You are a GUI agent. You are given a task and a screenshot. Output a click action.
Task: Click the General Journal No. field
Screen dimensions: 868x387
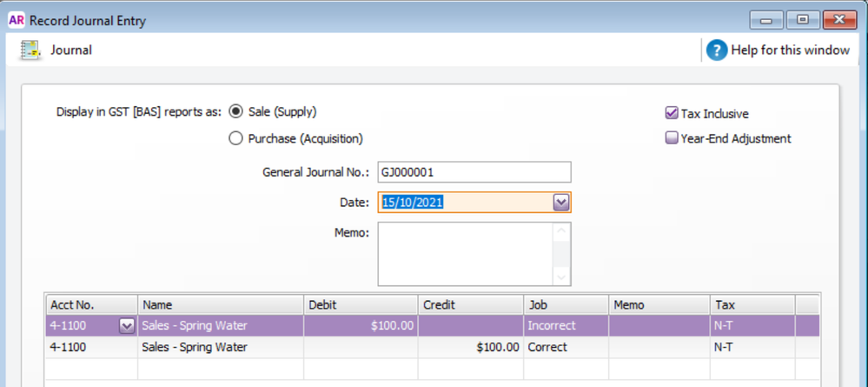(x=474, y=172)
